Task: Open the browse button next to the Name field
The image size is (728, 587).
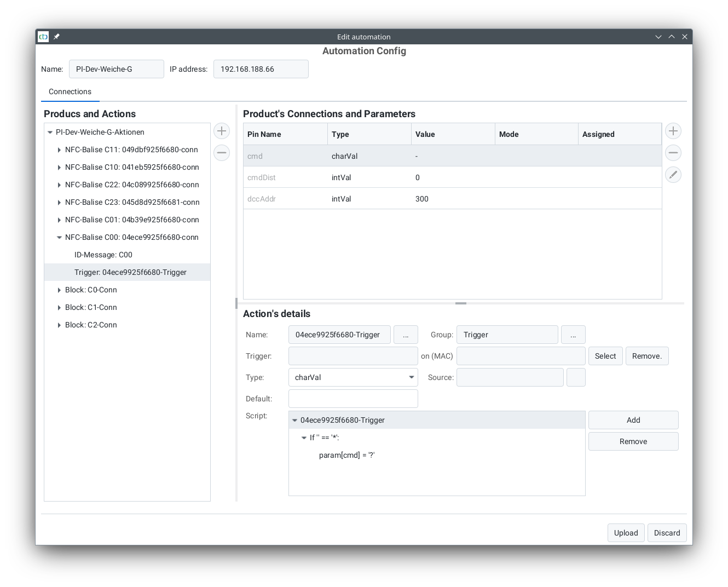Action: pyautogui.click(x=406, y=335)
